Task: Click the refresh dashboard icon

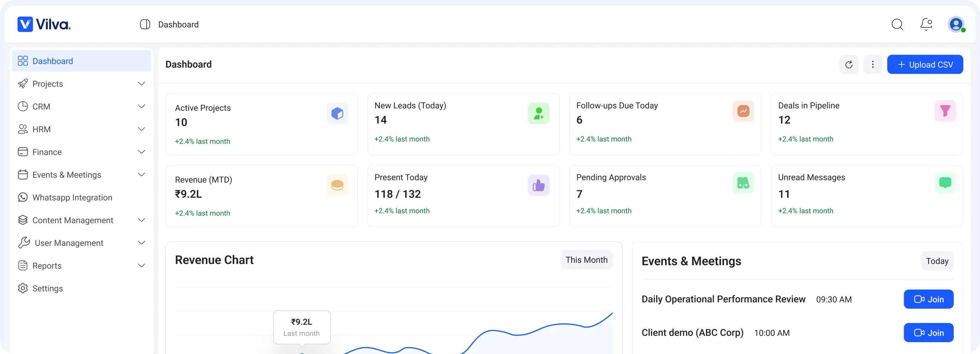Action: 849,64
